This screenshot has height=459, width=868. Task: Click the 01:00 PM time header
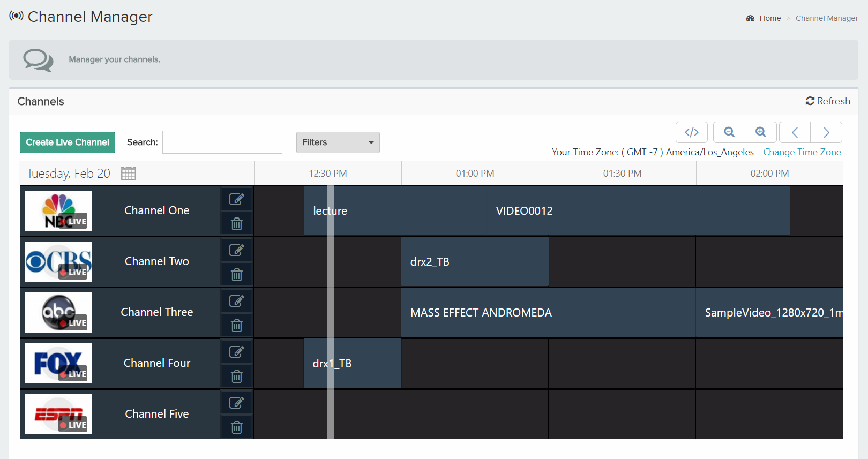point(475,174)
